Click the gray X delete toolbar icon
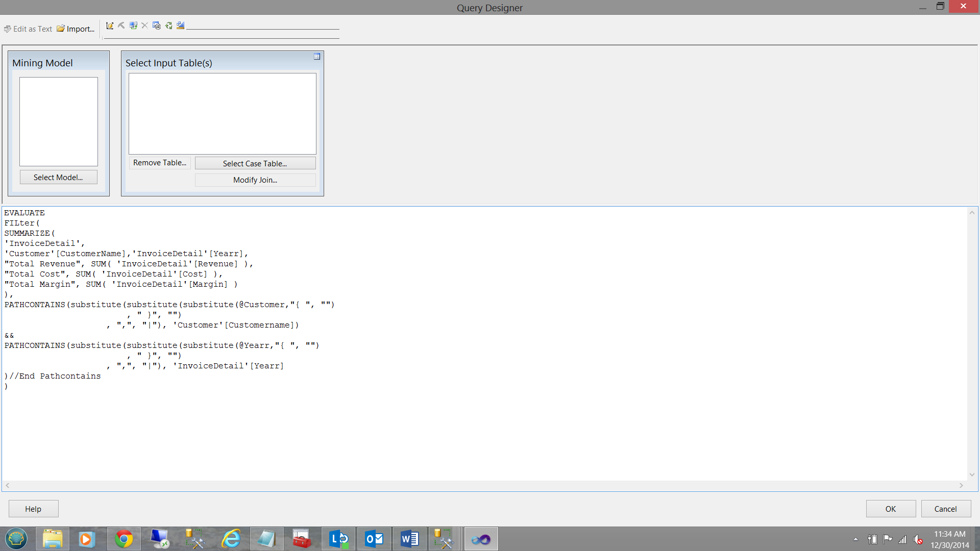The height and width of the screenshot is (551, 980). [x=145, y=26]
